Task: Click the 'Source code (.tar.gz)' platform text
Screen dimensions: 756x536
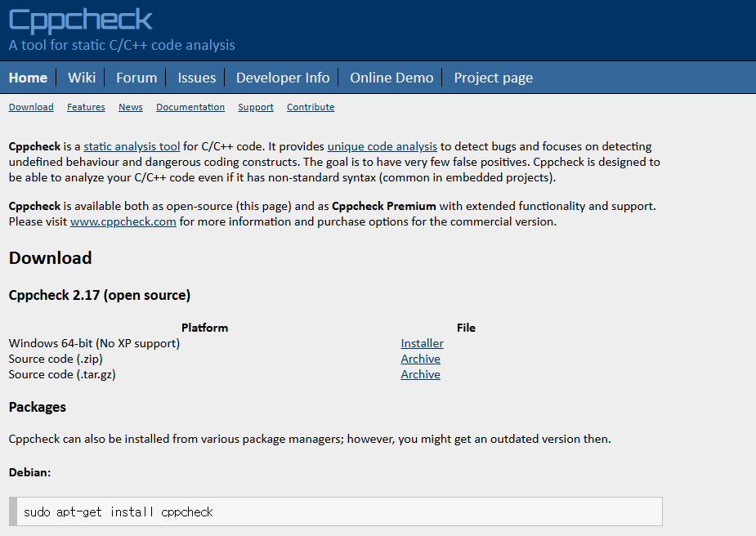Action: pos(62,374)
